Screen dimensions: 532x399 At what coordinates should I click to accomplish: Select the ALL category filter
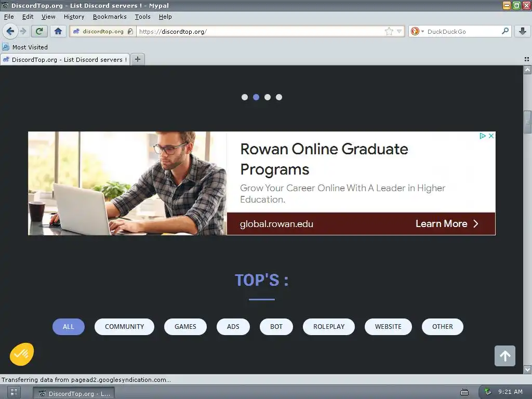pos(69,327)
